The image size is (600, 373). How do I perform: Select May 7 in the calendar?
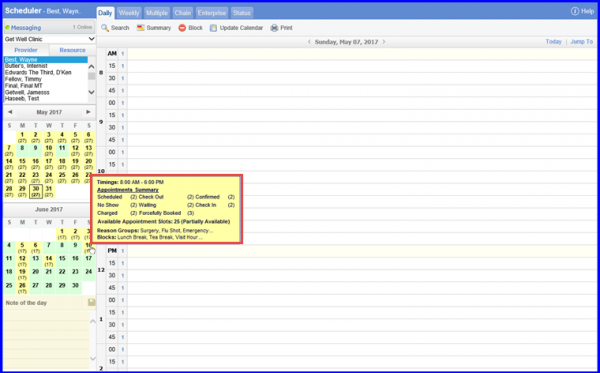pos(9,151)
